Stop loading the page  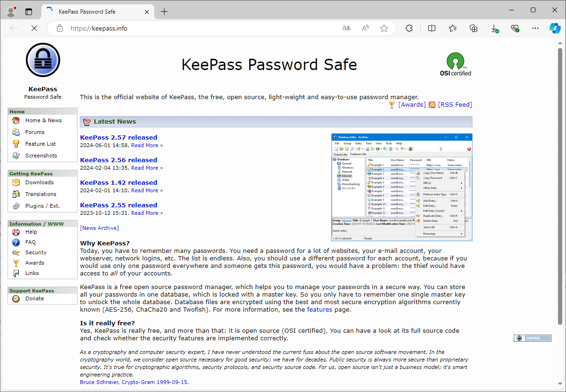pyautogui.click(x=34, y=28)
